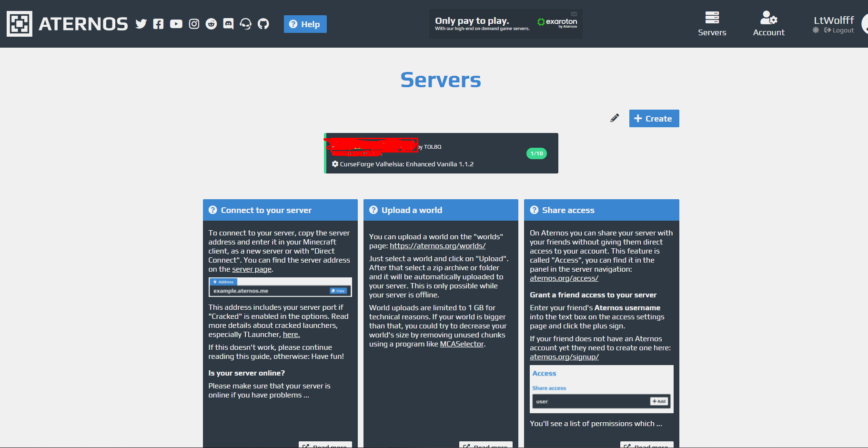Open the aternos.org/signup/ link
Screen dimensions: 868x448
pyautogui.click(x=564, y=357)
